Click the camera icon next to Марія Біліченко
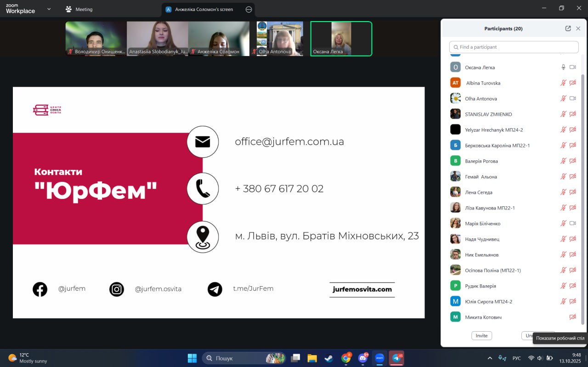 coord(572,223)
